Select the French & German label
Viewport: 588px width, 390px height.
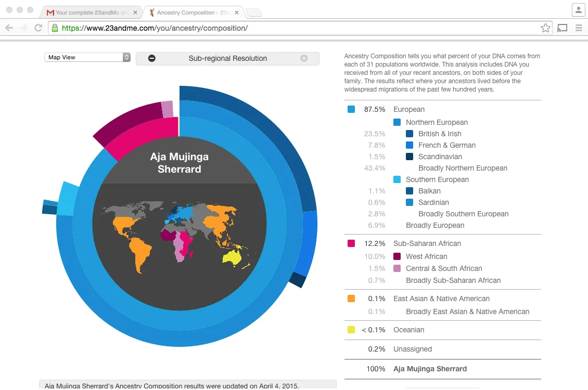point(446,145)
